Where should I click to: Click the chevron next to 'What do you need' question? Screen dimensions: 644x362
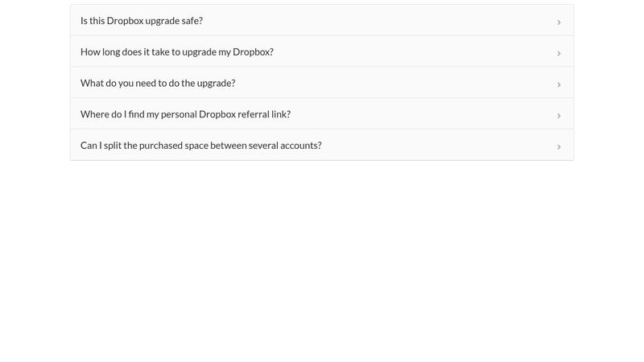pyautogui.click(x=559, y=84)
